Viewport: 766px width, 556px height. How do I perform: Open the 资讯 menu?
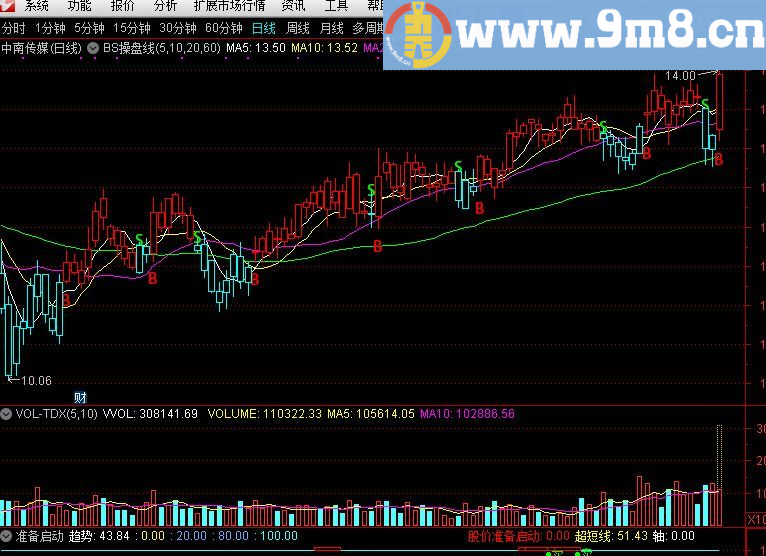(294, 5)
